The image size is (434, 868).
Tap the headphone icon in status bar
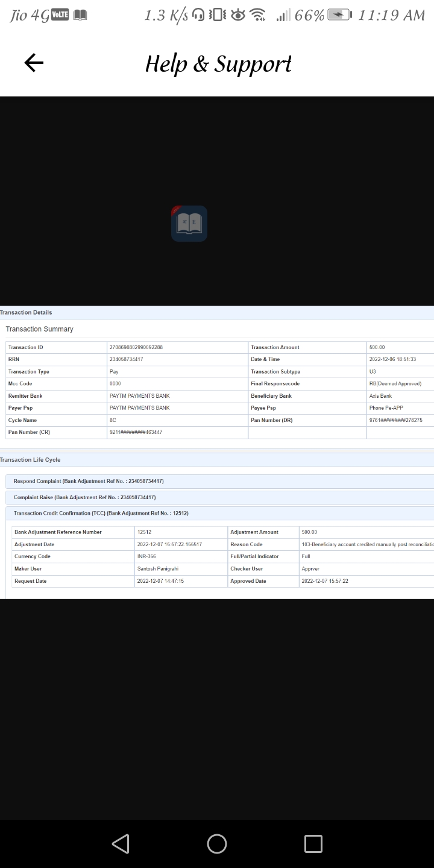198,16
